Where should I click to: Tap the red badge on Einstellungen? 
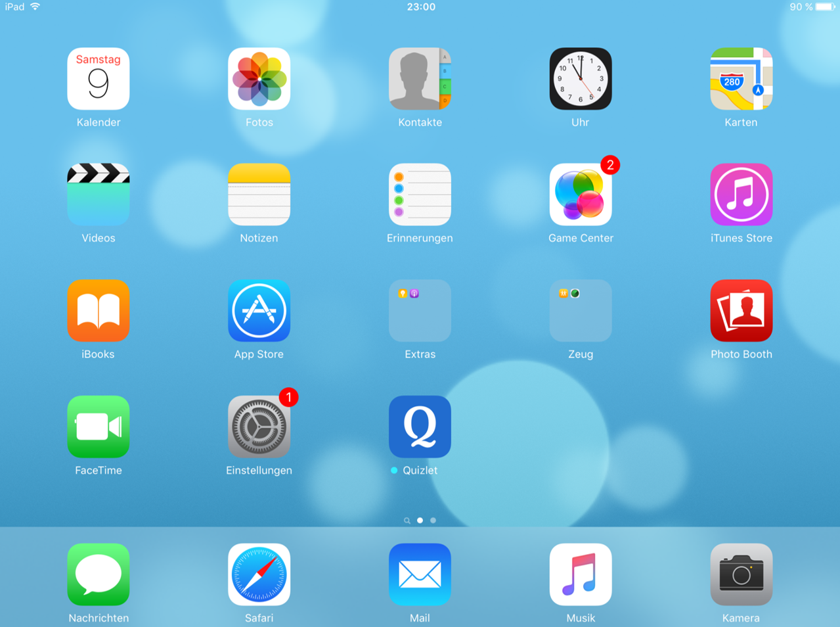click(288, 397)
